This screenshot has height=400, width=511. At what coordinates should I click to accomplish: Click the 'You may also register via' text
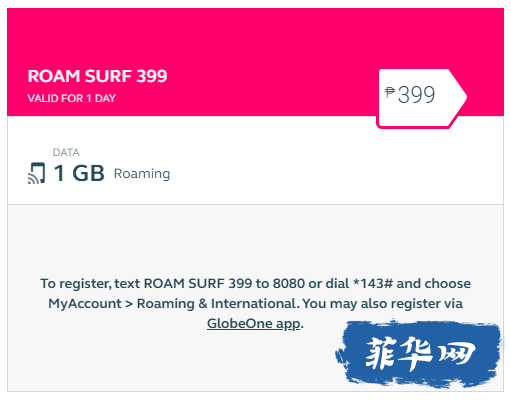(382, 304)
